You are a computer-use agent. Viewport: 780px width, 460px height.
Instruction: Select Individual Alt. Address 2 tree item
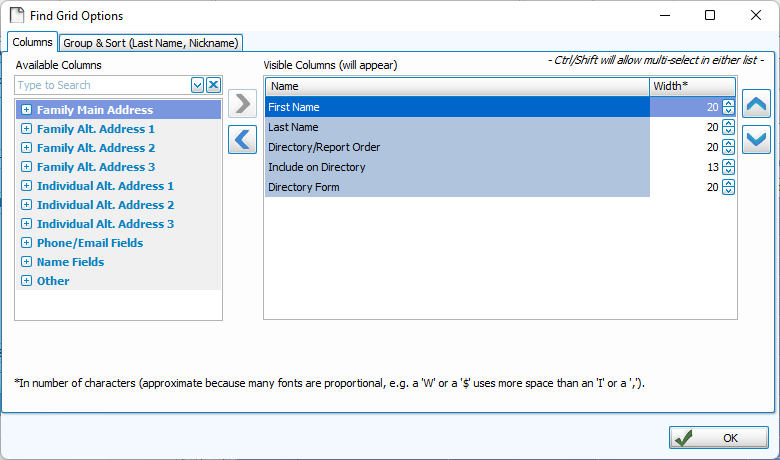pos(105,205)
